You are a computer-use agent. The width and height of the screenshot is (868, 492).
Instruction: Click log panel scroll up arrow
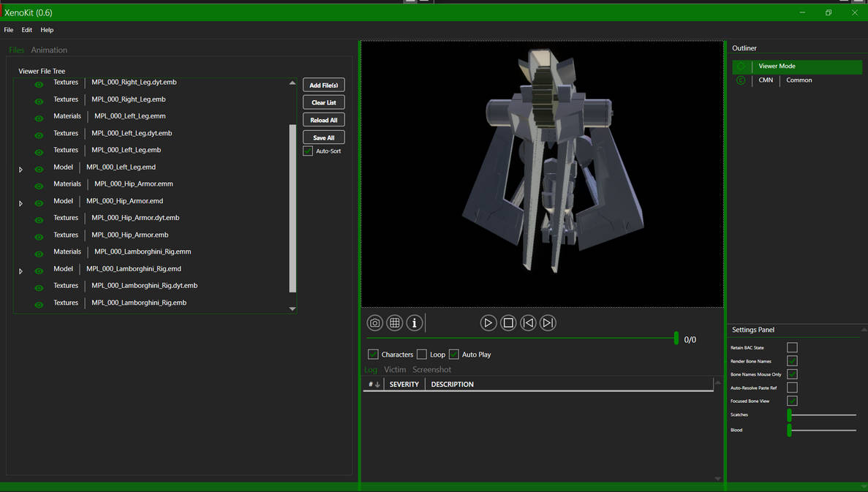click(718, 382)
